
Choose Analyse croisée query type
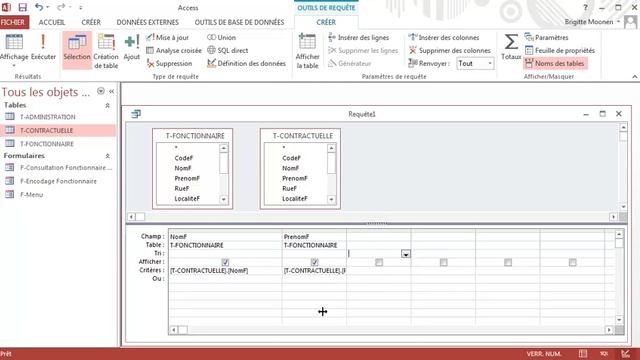pos(174,51)
